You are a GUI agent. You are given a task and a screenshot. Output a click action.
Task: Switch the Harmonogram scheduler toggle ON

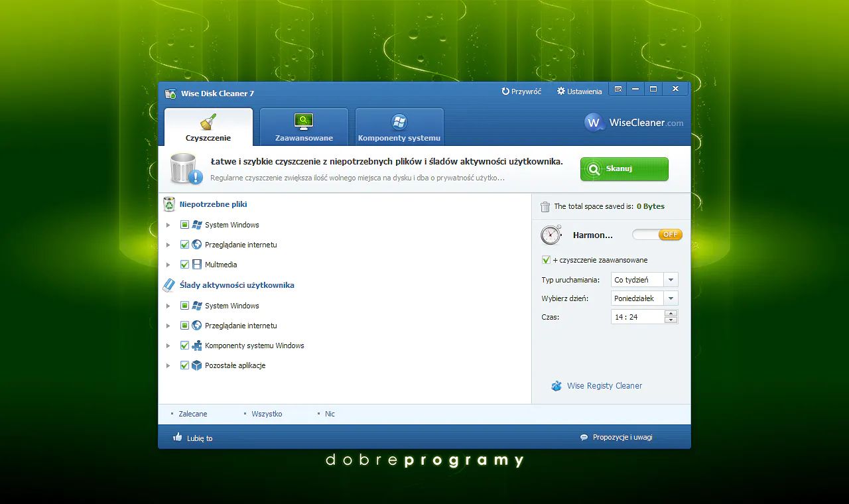[657, 235]
